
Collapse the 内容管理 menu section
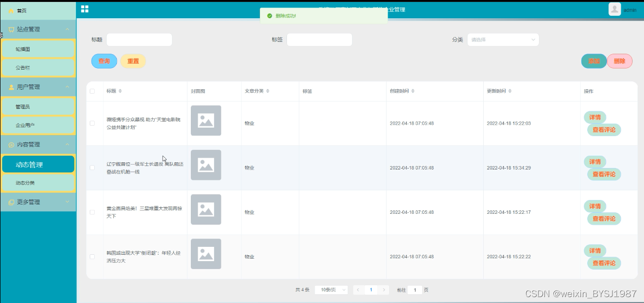pyautogui.click(x=68, y=145)
